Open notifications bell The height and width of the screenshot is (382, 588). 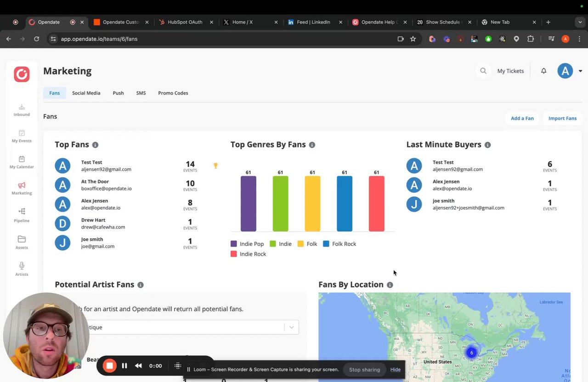[x=543, y=71]
